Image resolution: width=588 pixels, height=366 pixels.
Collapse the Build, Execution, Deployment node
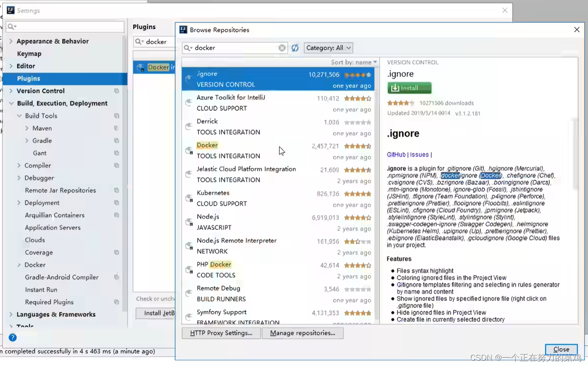coord(11,103)
